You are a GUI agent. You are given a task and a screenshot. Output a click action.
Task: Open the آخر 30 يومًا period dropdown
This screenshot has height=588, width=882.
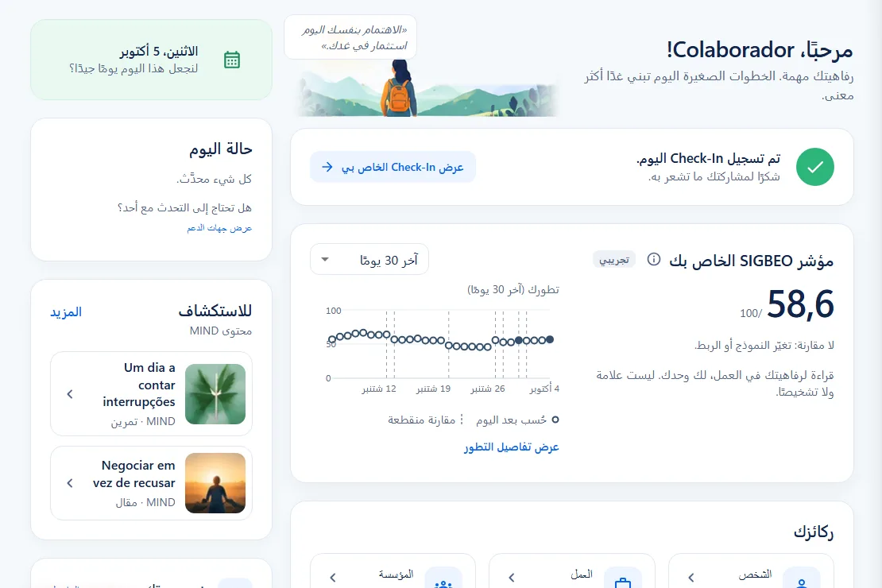tap(369, 259)
